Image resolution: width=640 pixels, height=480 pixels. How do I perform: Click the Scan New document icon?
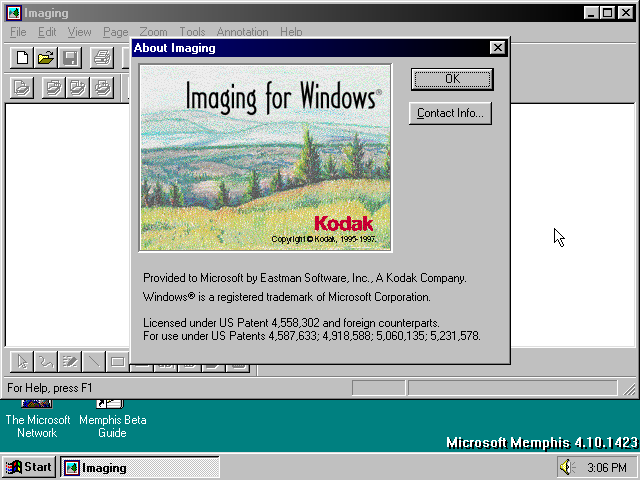point(22,88)
